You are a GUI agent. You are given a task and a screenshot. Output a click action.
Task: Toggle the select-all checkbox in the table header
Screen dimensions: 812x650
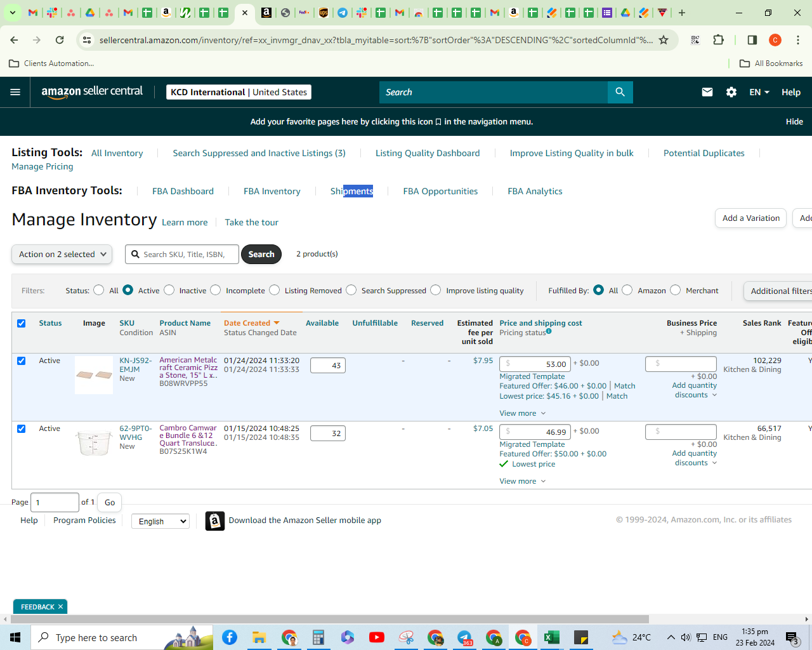pyautogui.click(x=22, y=323)
